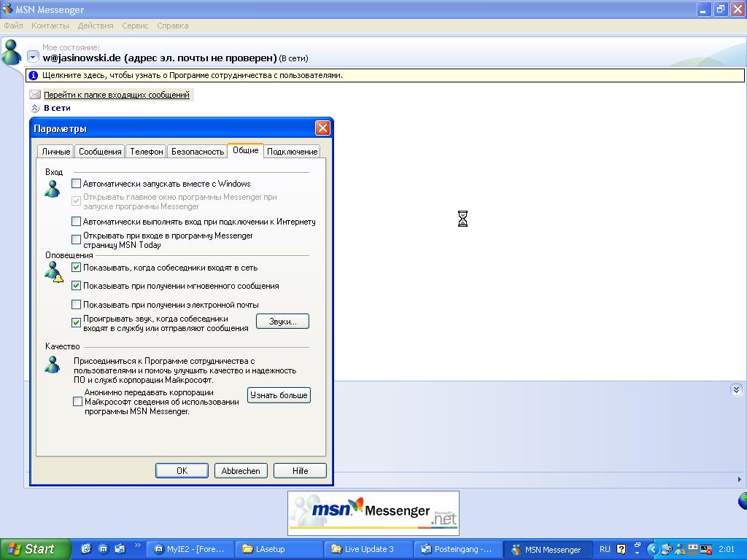Enable automatic sign-in on Internet connection
The image size is (747, 560).
click(x=76, y=222)
